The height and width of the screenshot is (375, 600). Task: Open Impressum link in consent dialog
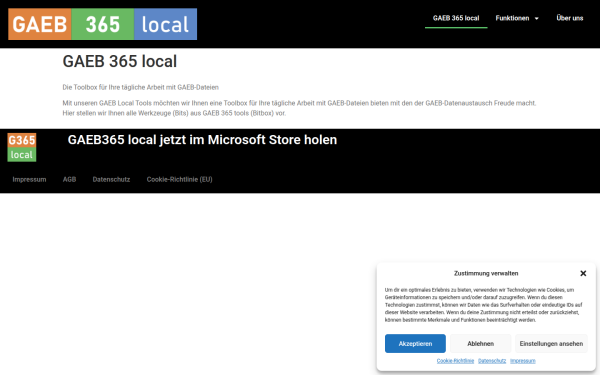523,361
